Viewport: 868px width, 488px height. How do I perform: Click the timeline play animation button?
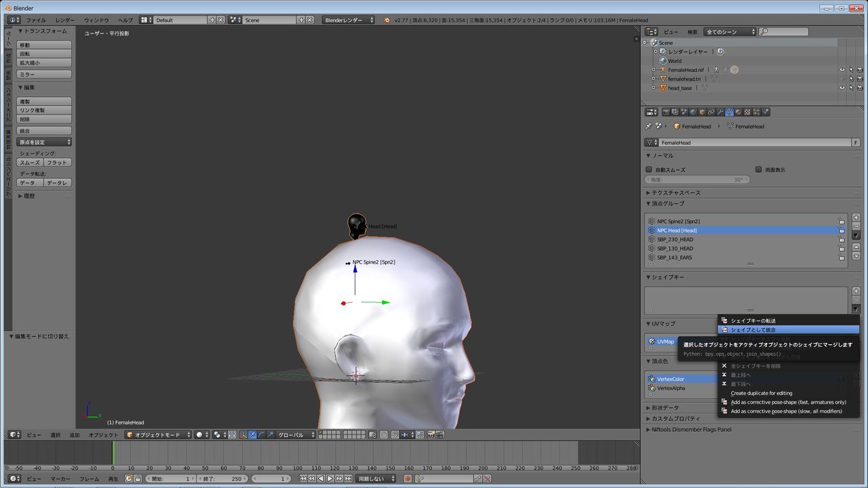(330, 479)
